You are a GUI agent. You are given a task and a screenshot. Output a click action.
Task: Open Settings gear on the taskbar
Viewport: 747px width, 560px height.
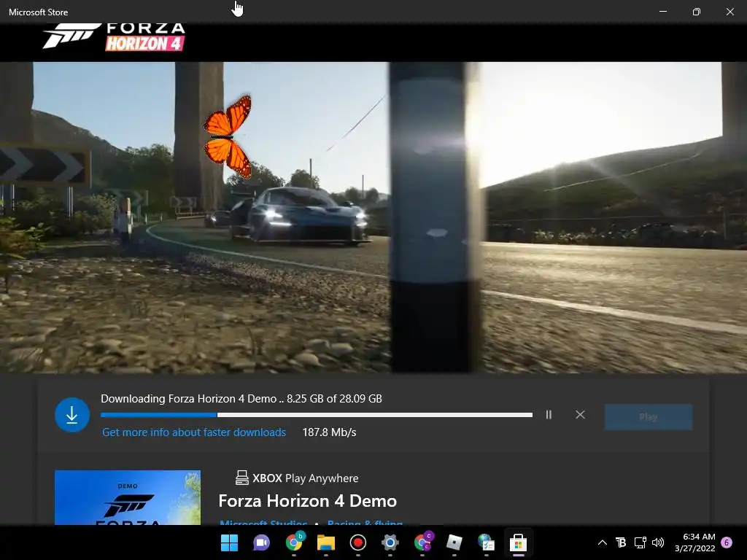pos(390,542)
